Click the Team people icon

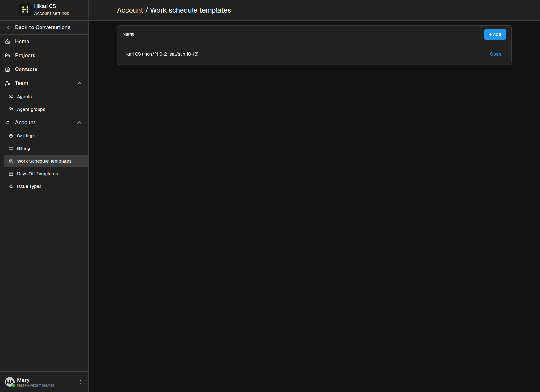(8, 83)
